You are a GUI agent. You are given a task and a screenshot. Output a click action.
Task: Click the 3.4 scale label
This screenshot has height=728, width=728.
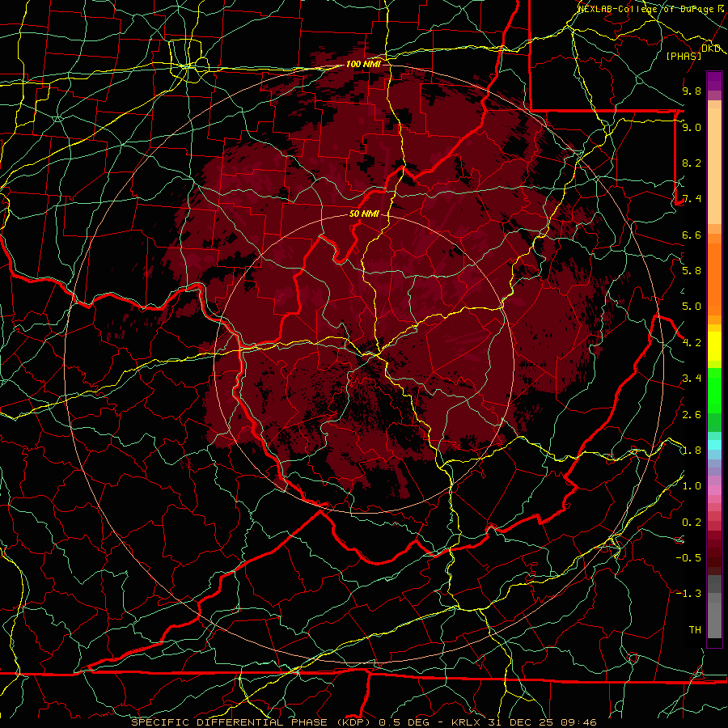click(692, 379)
